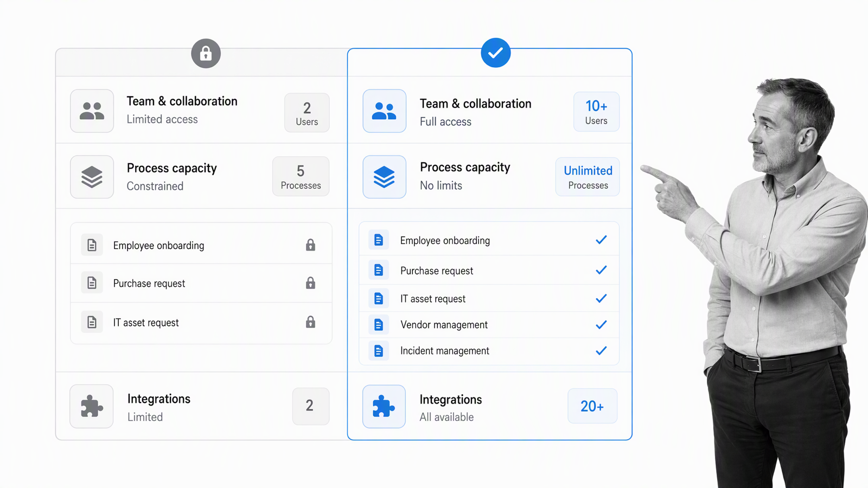Click the blue puzzle icon for All available integrations
Screen dimensions: 868x488
point(384,406)
